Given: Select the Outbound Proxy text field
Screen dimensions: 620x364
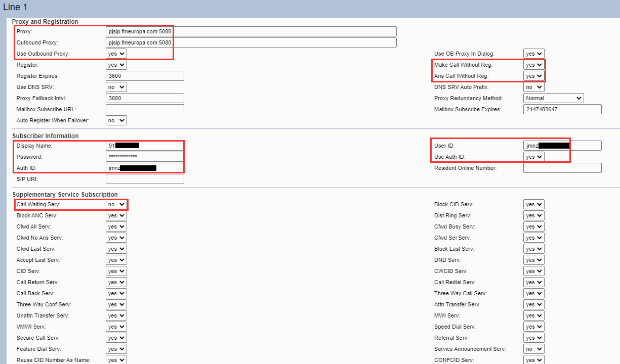Looking at the screenshot, I should 251,42.
